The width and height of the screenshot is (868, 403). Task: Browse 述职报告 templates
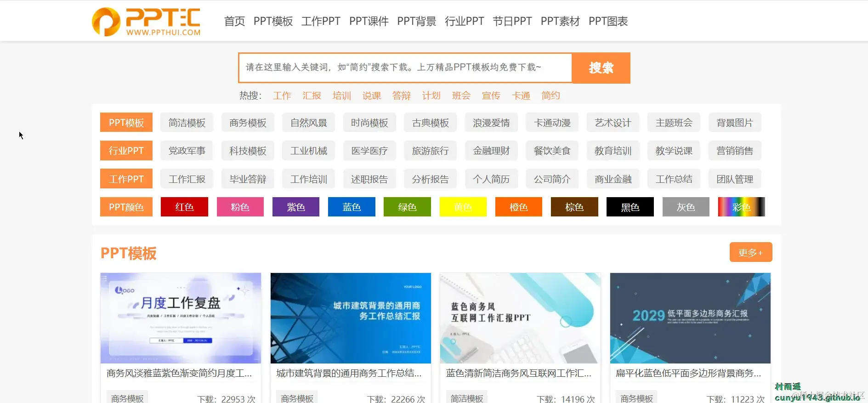point(369,179)
